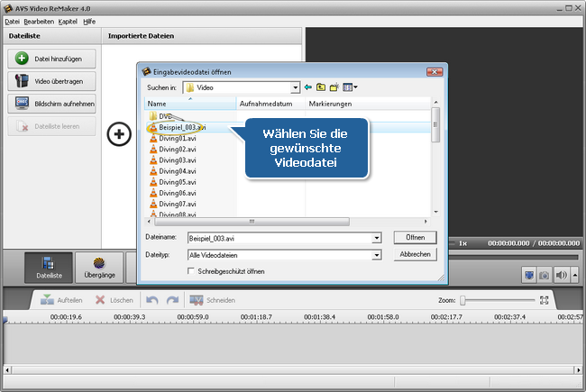Image resolution: width=586 pixels, height=392 pixels.
Task: Click the back arrow in file dialog
Action: (308, 87)
